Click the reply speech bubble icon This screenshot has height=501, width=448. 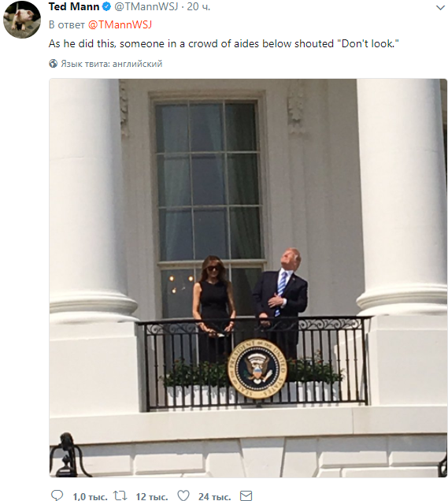[x=57, y=495]
